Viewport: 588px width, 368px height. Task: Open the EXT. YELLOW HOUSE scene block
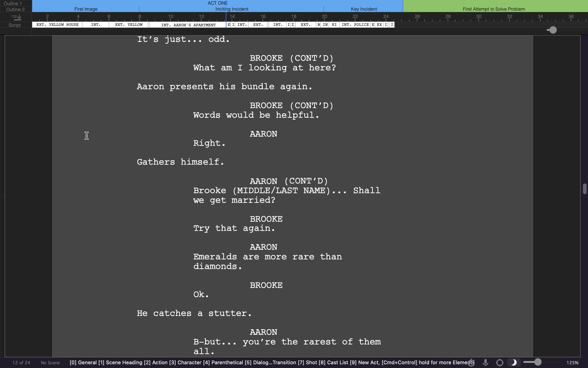pyautogui.click(x=57, y=24)
